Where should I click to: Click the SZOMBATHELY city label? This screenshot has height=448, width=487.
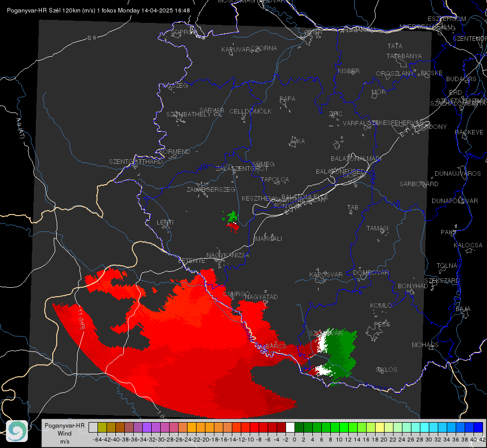coord(189,114)
